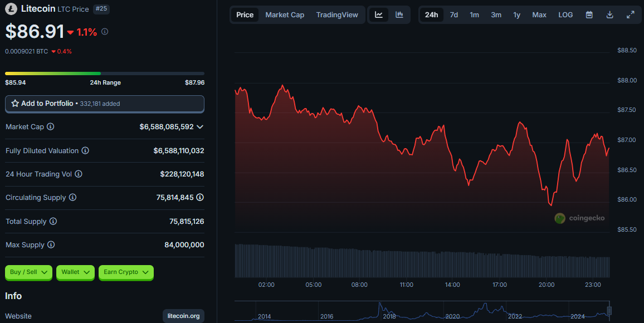Click the Litecoin logo icon

point(11,8)
